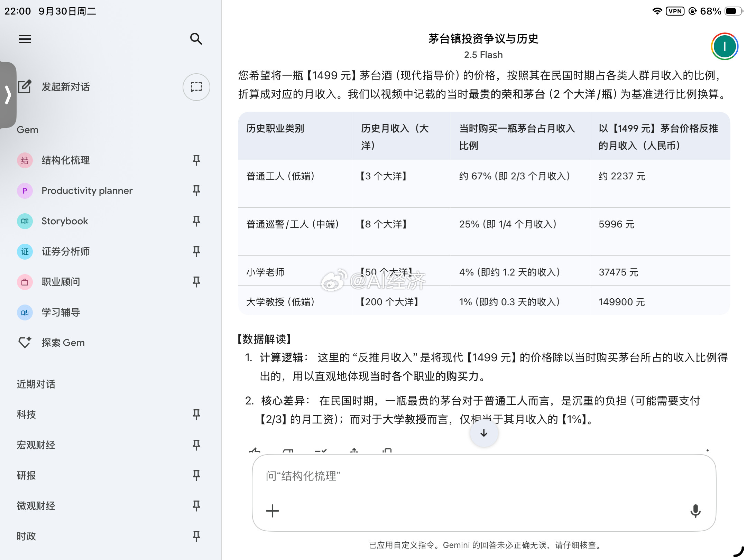Tap the WiFi status icon
Viewport: 747px width, 560px height.
[657, 11]
